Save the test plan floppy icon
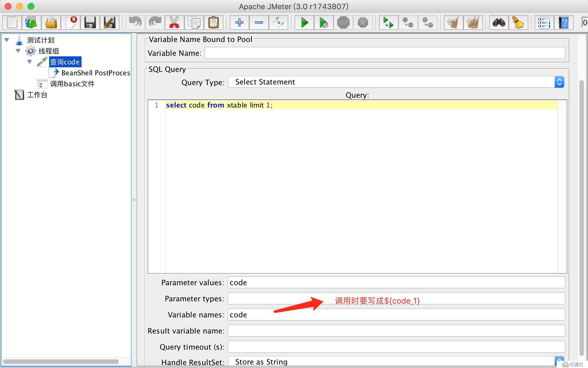Image resolution: width=588 pixels, height=368 pixels. tap(90, 22)
